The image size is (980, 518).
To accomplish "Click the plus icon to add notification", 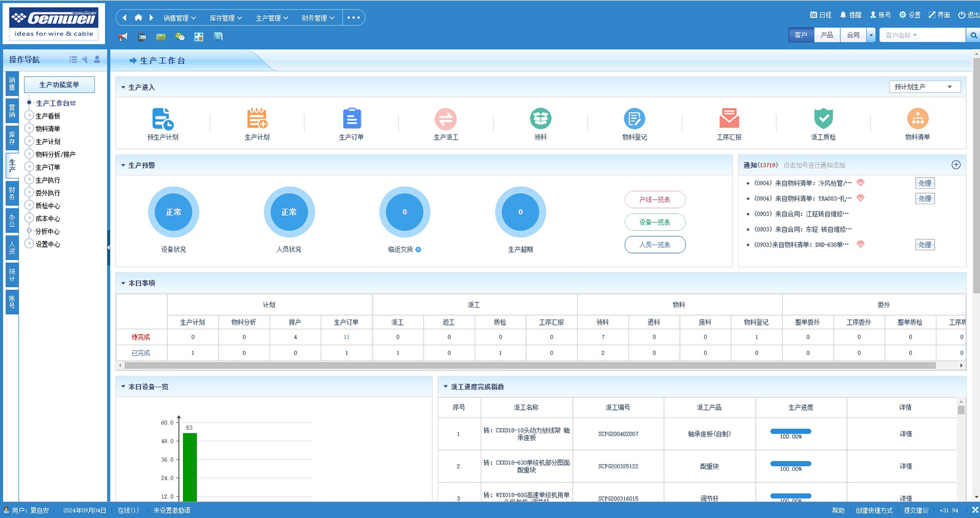I will click(956, 165).
